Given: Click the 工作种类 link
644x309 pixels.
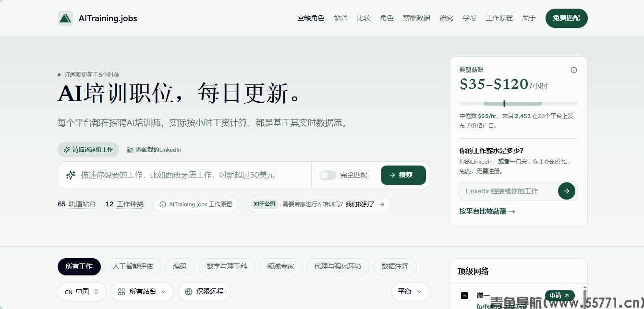Looking at the screenshot, I should tap(130, 204).
